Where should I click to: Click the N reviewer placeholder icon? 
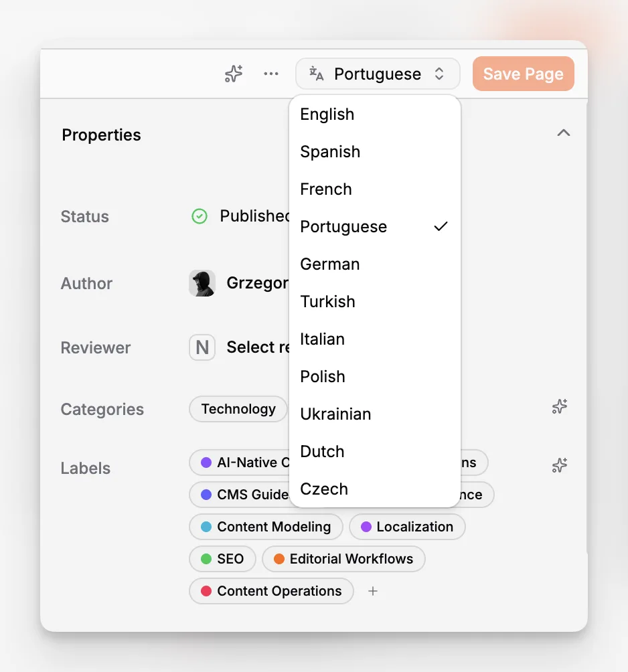[202, 347]
